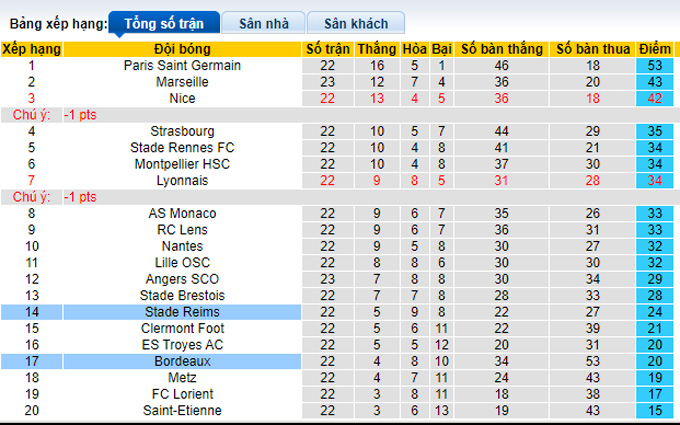Click FC Lorient team name
Screen dimensions: 680x425
coord(182,394)
